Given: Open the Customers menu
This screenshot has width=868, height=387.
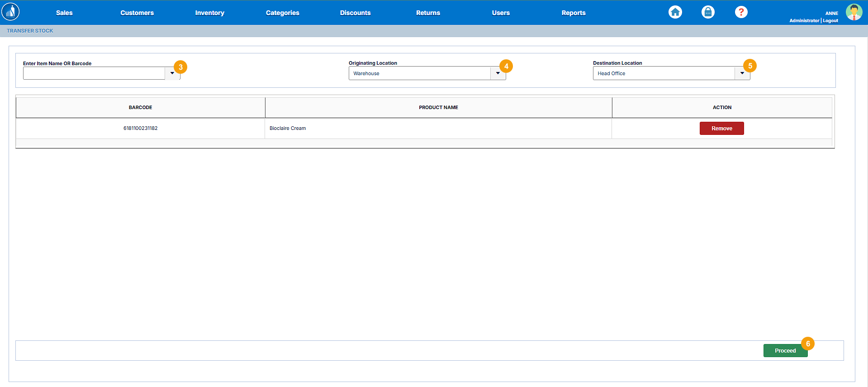Looking at the screenshot, I should [137, 13].
